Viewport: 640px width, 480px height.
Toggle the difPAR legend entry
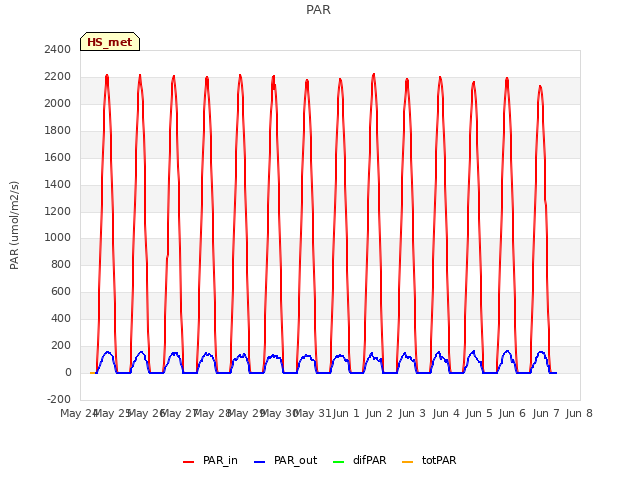(x=359, y=460)
